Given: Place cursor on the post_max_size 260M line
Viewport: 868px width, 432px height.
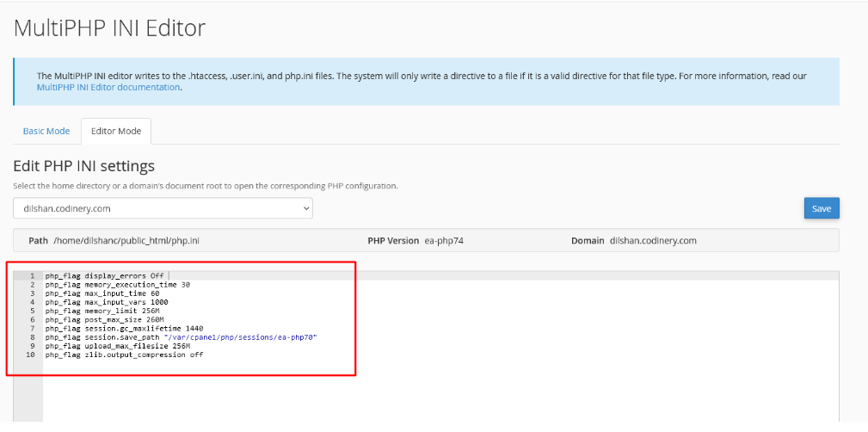Looking at the screenshot, I should click(x=105, y=319).
